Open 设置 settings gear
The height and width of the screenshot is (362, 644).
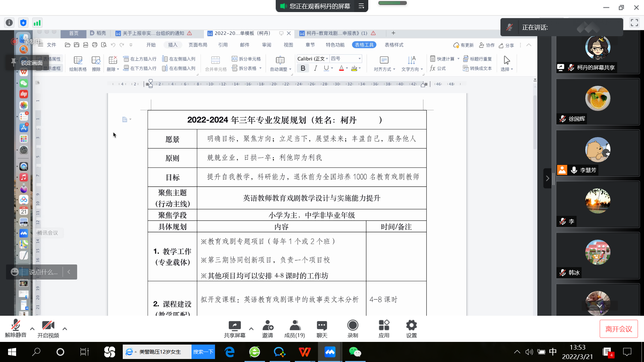tap(411, 328)
